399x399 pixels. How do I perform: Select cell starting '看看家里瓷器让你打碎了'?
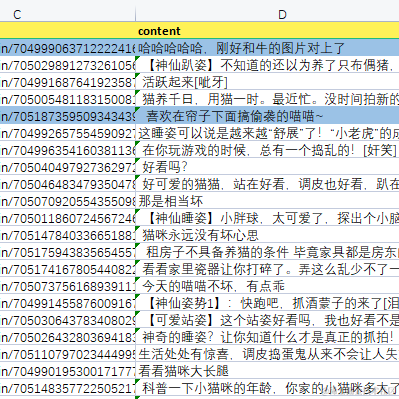pyautogui.click(x=267, y=269)
